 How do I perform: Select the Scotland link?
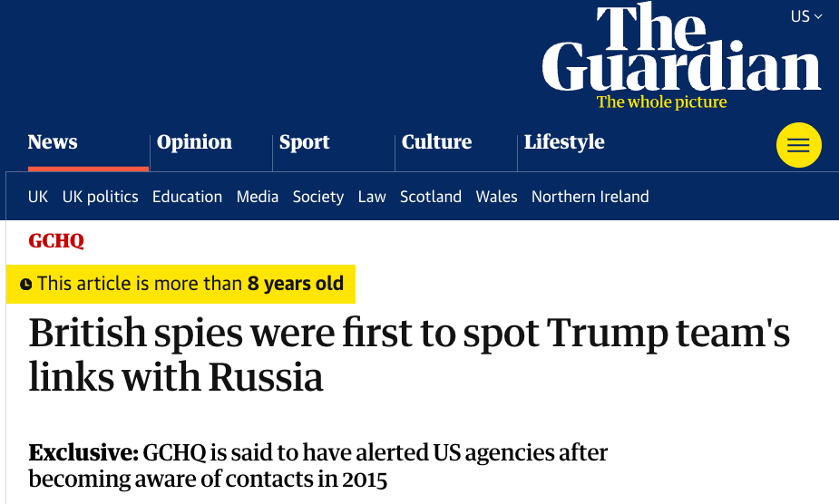[431, 197]
